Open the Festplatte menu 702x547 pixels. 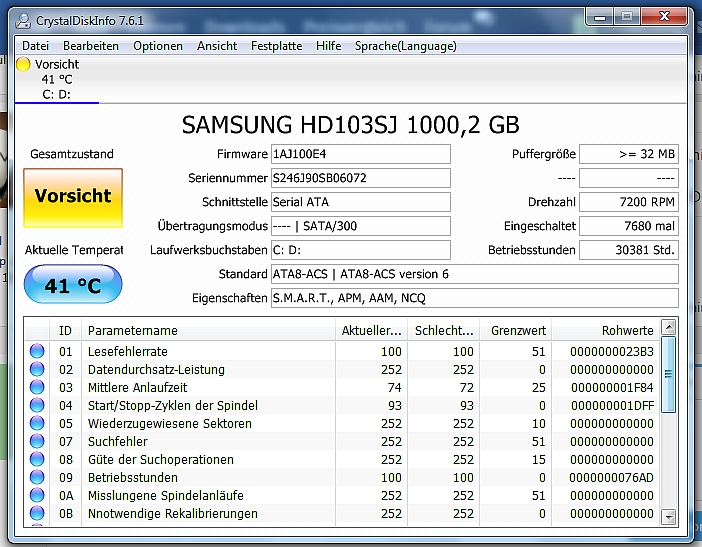click(277, 46)
